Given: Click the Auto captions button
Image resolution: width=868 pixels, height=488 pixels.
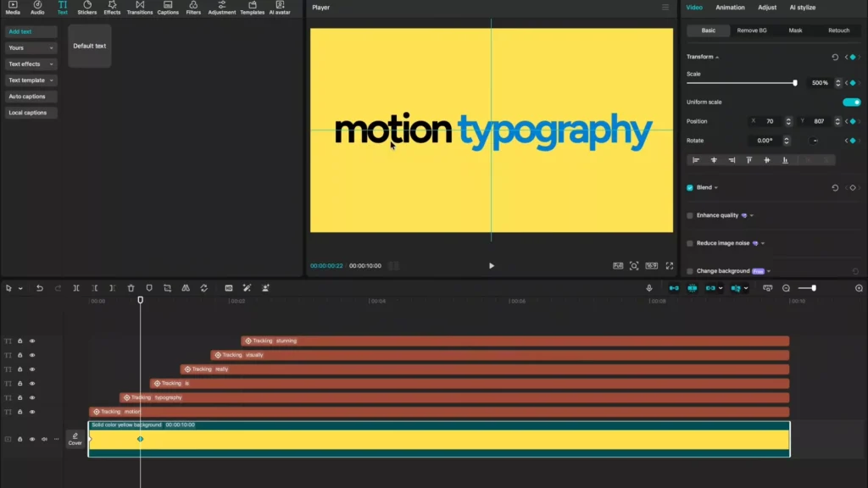Looking at the screenshot, I should coord(27,97).
